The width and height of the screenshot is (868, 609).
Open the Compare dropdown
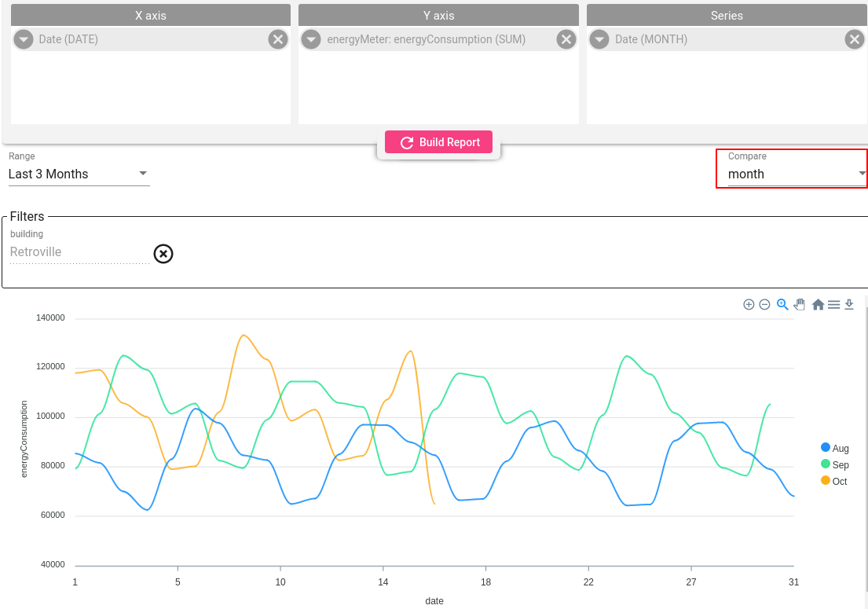pos(792,174)
